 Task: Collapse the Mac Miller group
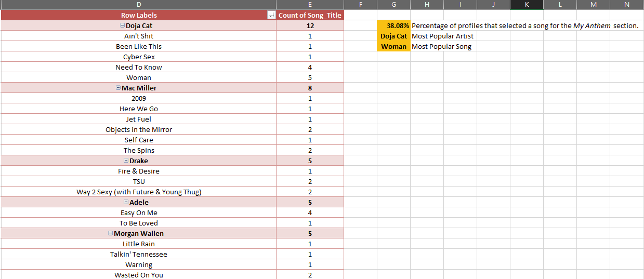point(118,88)
